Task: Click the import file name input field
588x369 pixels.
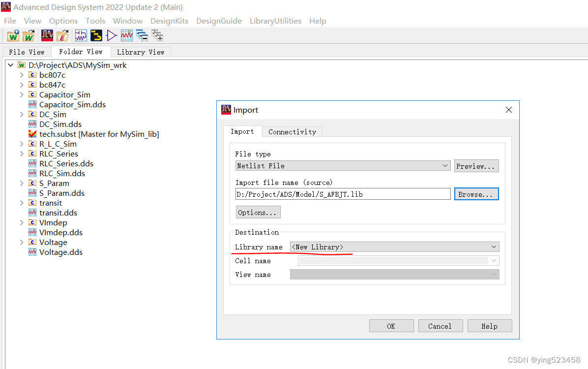Action: tap(342, 194)
